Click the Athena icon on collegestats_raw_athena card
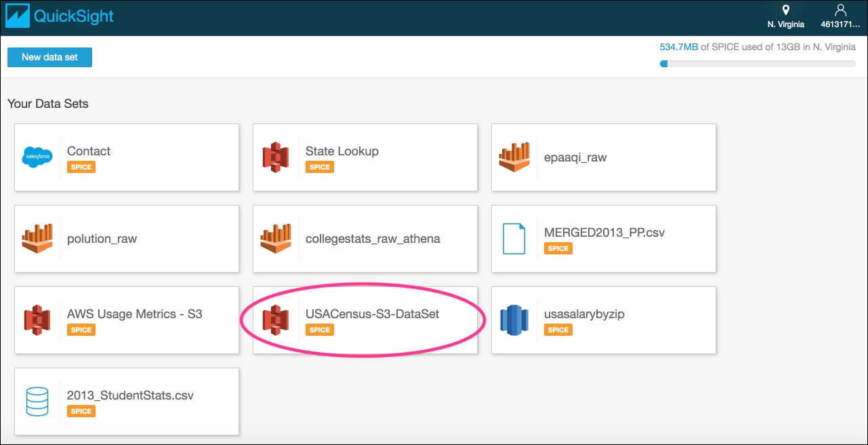Screen dimensions: 868x445 pyautogui.click(x=276, y=238)
